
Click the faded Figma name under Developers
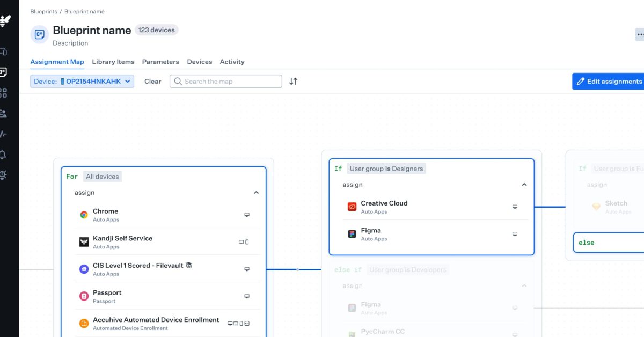(371, 305)
